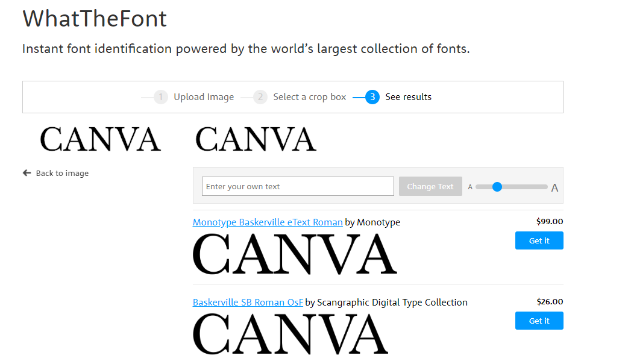Screen dimensions: 628x364
Task: Click the back arrow icon
Action: click(x=27, y=173)
